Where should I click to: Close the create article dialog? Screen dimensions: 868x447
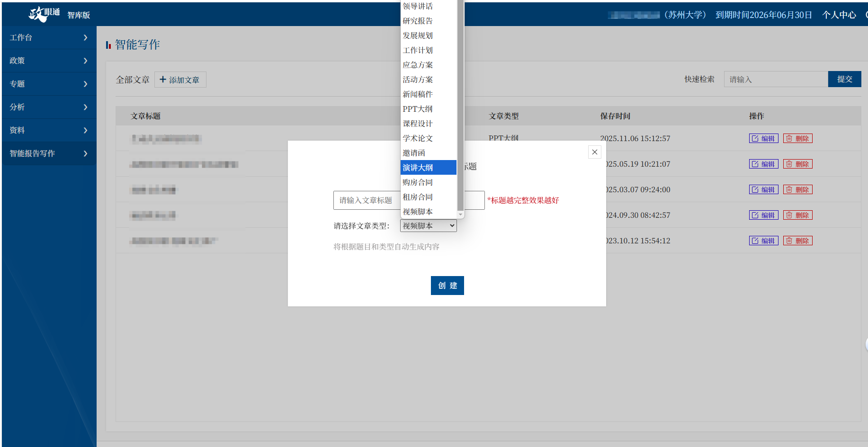[x=594, y=152]
